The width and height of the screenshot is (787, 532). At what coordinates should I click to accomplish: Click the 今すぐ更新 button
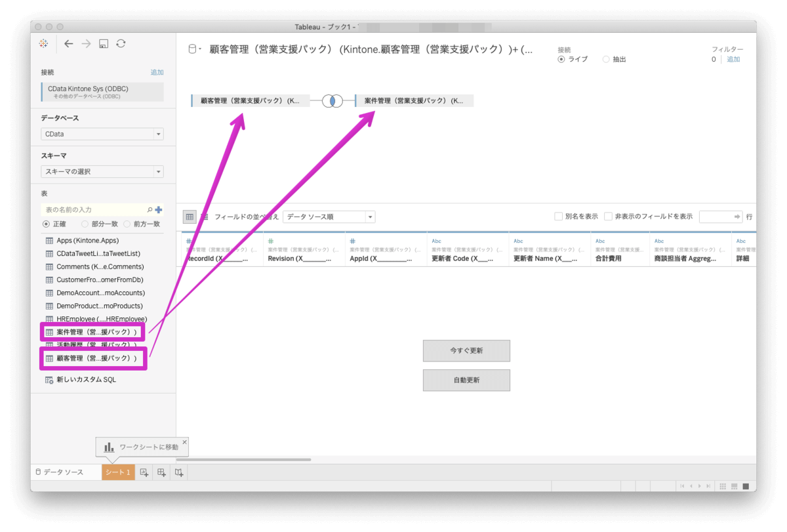tap(466, 351)
